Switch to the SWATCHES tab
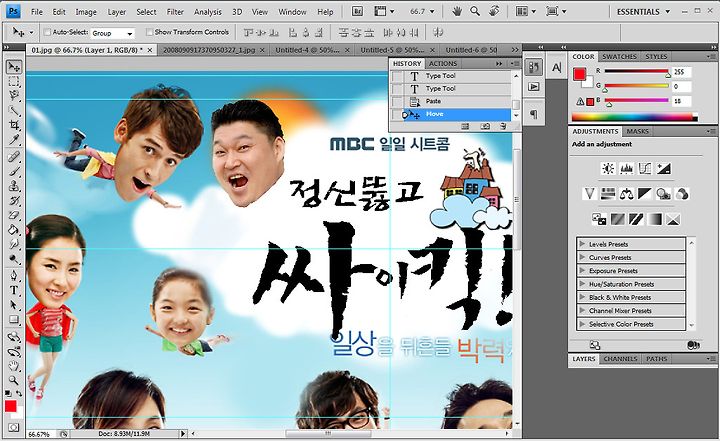The height and width of the screenshot is (441, 720). click(619, 57)
